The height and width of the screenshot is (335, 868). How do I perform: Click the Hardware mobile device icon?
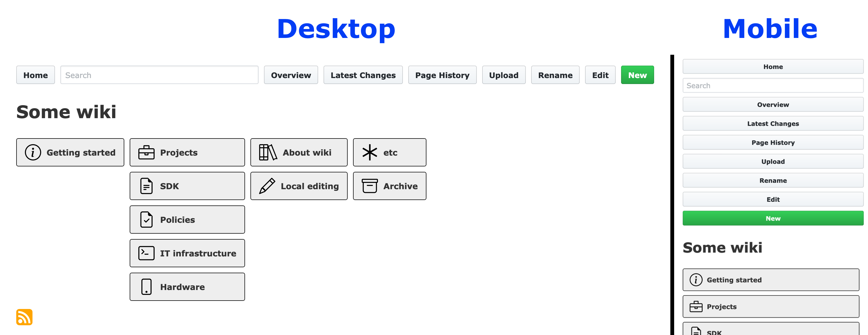(146, 287)
